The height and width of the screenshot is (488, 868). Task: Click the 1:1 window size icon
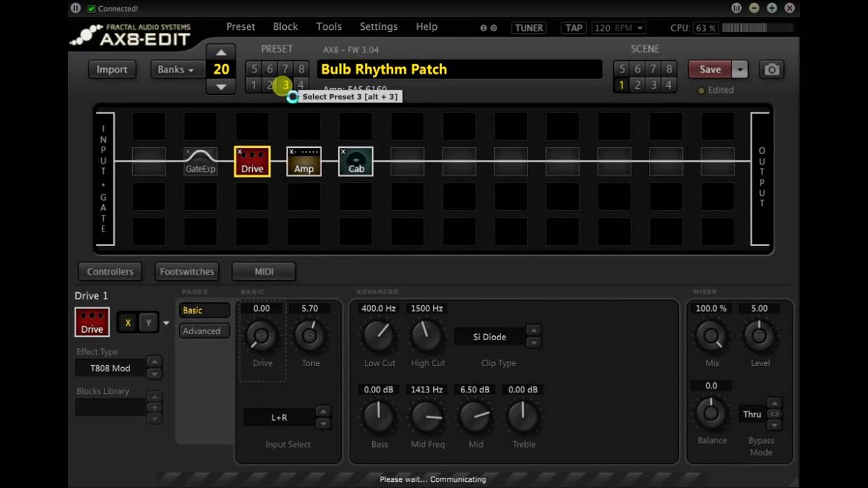[x=737, y=8]
